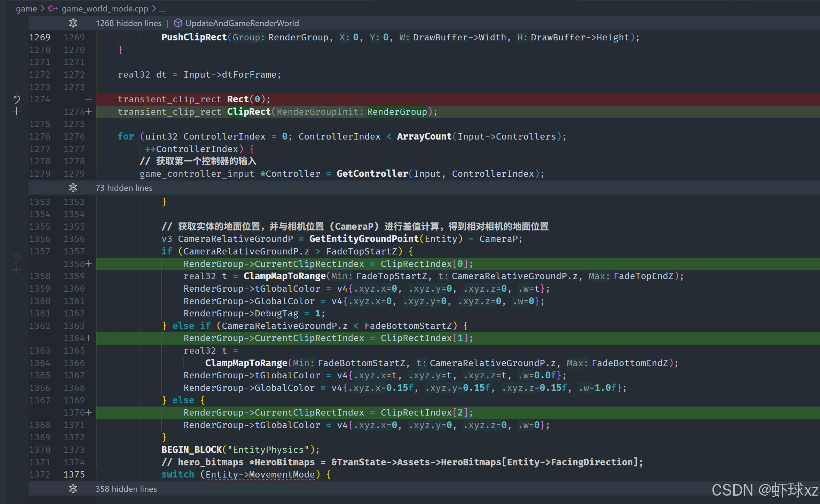The height and width of the screenshot is (504, 820).
Task: Click faded revert arrow near line 1357
Action: click(x=16, y=258)
